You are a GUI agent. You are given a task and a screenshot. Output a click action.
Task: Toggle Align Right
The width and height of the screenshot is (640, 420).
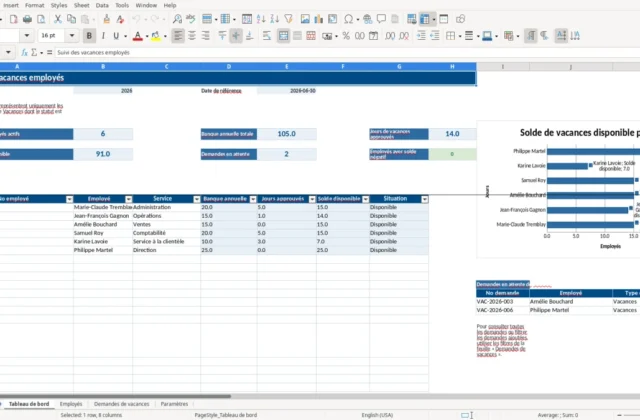pos(205,36)
